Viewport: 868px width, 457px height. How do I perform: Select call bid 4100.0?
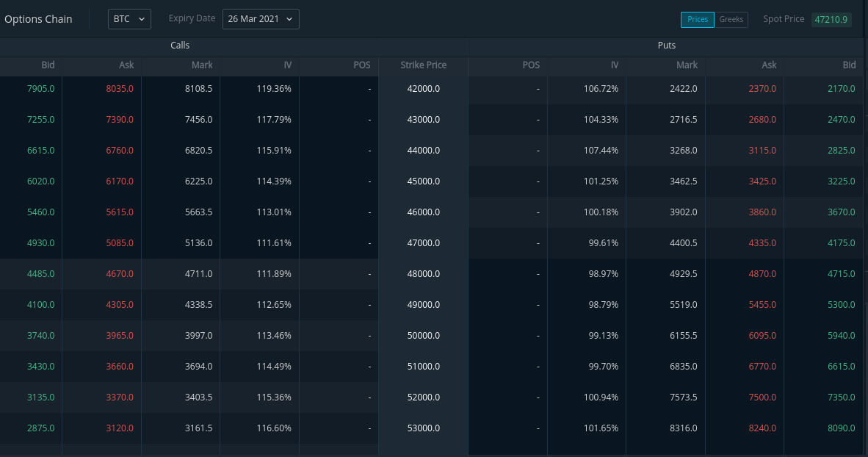coord(41,305)
